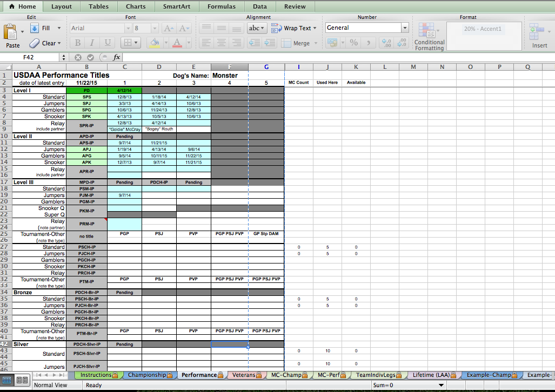Open the Review ribbon tab
Screen dimensions: 555x392
295,6
